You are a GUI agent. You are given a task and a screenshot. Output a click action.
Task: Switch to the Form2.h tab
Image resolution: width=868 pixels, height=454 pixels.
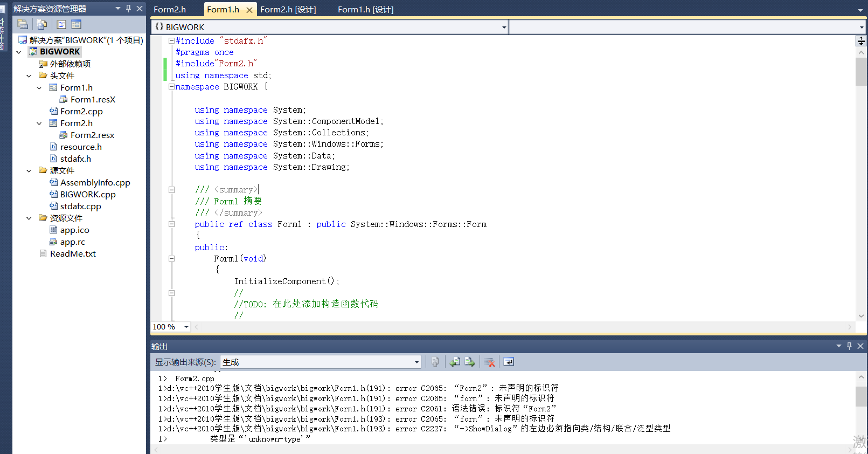coord(170,9)
